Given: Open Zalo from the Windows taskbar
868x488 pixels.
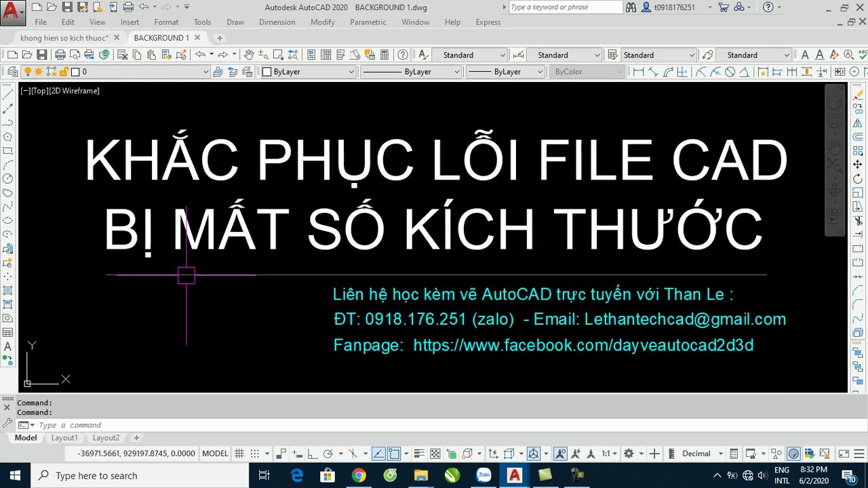Looking at the screenshot, I should [x=484, y=475].
